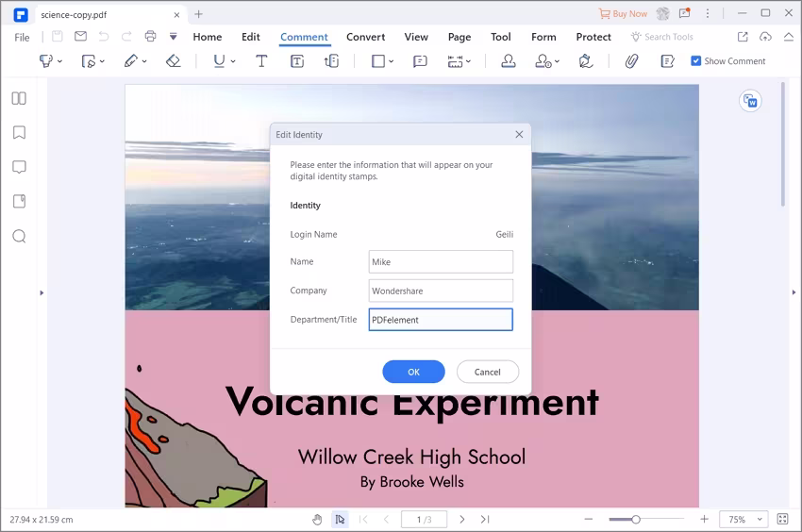Open a new tab with plus
This screenshot has width=802, height=532.
[x=198, y=14]
